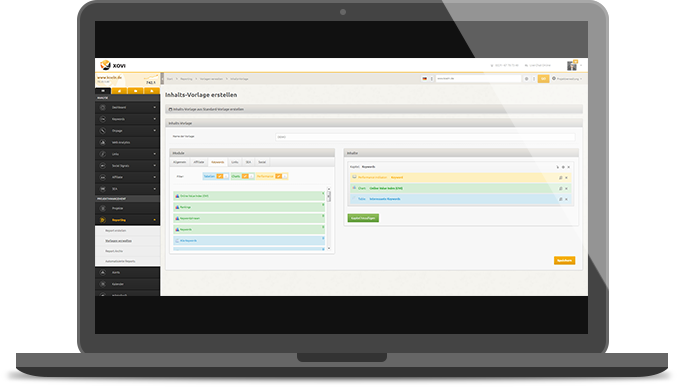This screenshot has width=678, height=387.
Task: Expand the Keywords sidebar menu arrow
Action: [x=154, y=119]
